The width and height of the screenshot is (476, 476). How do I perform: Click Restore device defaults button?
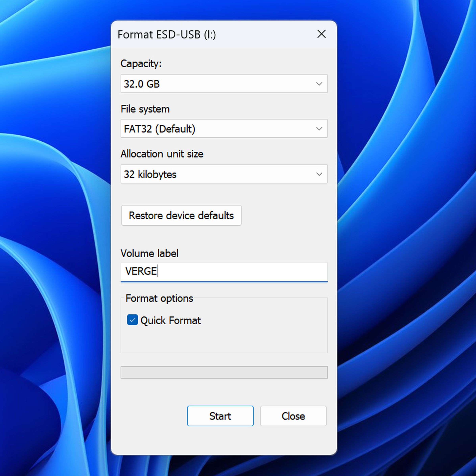(181, 215)
